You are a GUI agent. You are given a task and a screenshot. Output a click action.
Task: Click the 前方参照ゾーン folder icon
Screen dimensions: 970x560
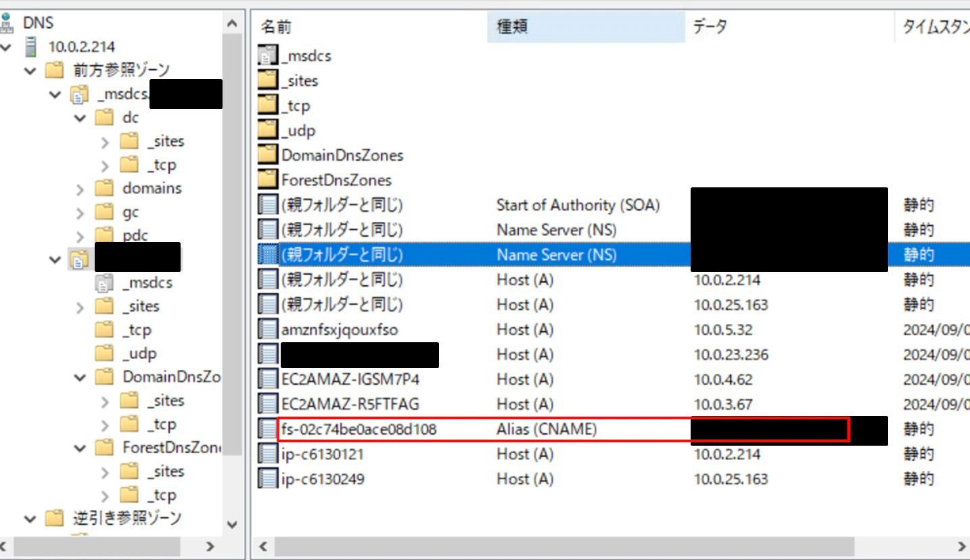(x=54, y=70)
